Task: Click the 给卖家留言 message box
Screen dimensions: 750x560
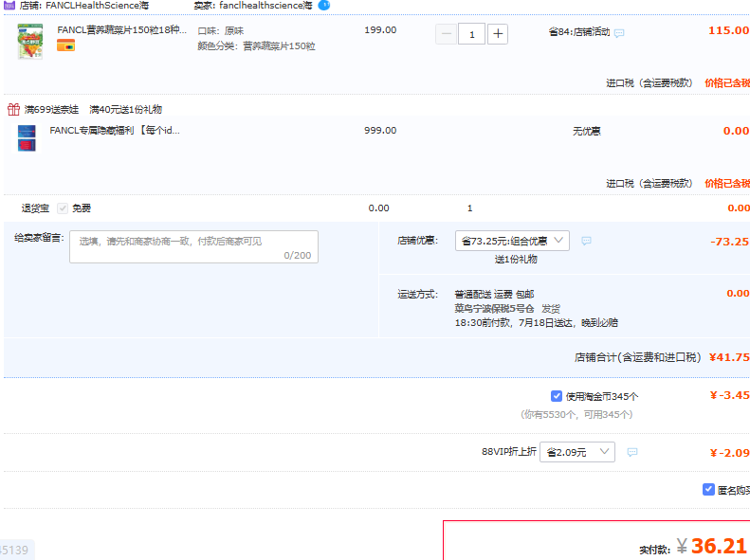Action: [193, 247]
